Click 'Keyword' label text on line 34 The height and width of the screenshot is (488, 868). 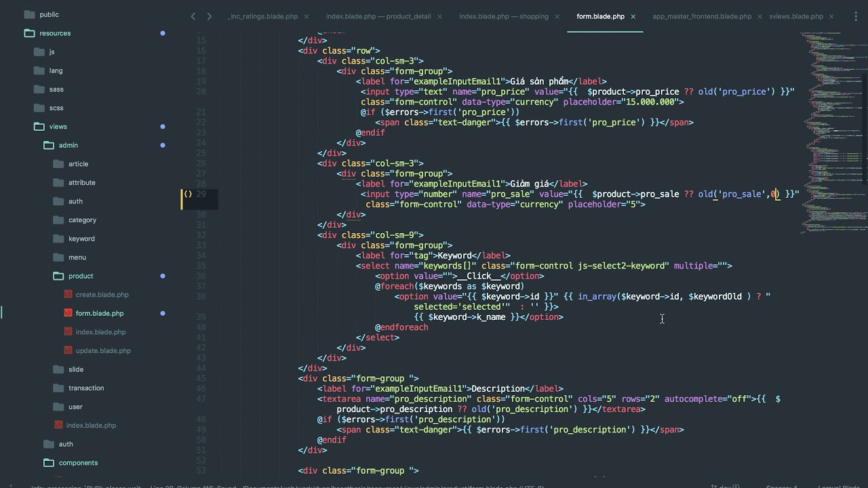pos(454,256)
